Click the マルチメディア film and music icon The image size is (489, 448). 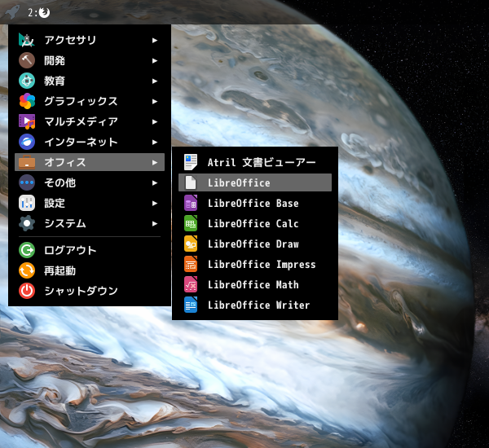pos(27,121)
